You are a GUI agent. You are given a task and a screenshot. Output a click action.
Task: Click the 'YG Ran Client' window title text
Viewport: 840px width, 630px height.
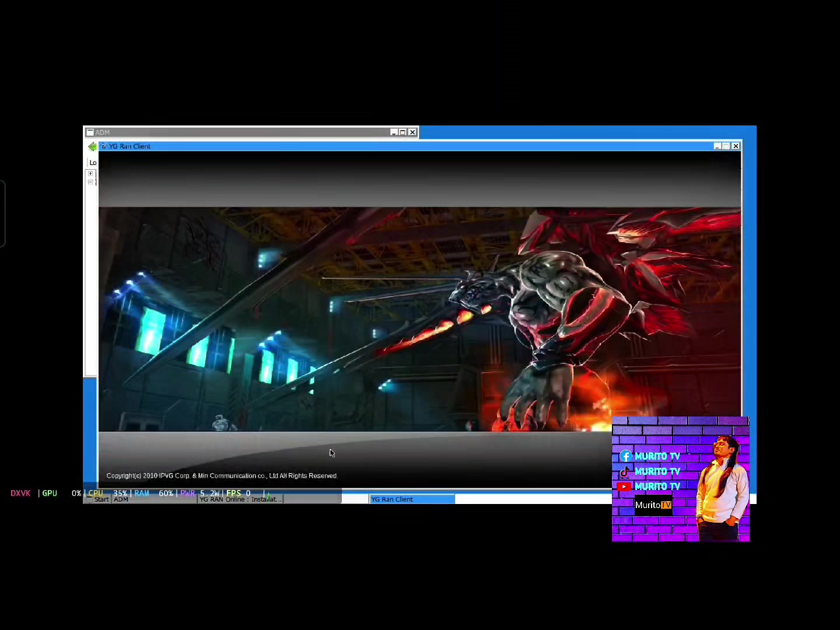tap(129, 146)
